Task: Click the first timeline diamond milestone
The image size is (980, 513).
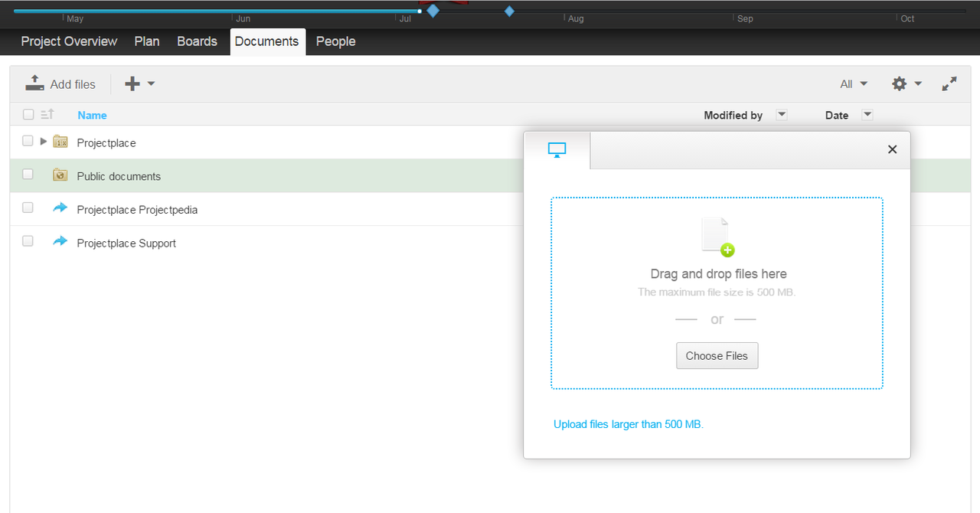Action: coord(433,11)
